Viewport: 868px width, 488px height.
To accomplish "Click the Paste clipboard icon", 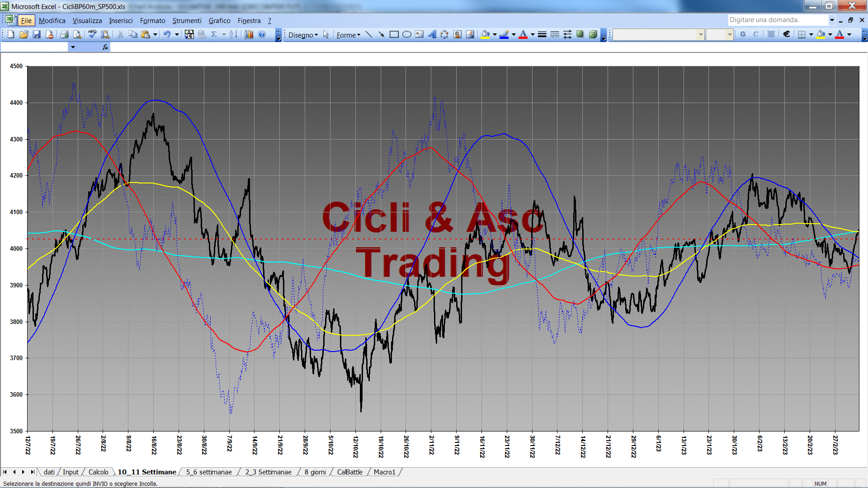I will 146,34.
